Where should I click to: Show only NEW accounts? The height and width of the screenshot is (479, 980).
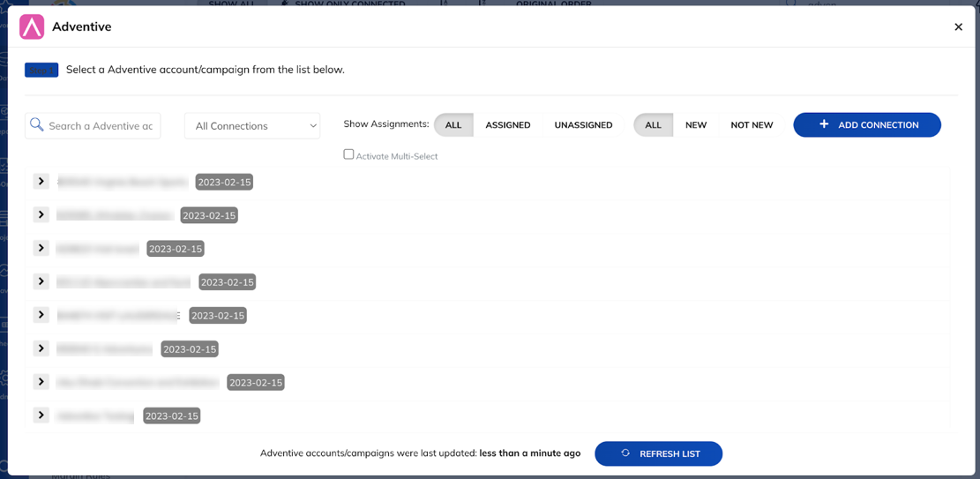tap(696, 125)
